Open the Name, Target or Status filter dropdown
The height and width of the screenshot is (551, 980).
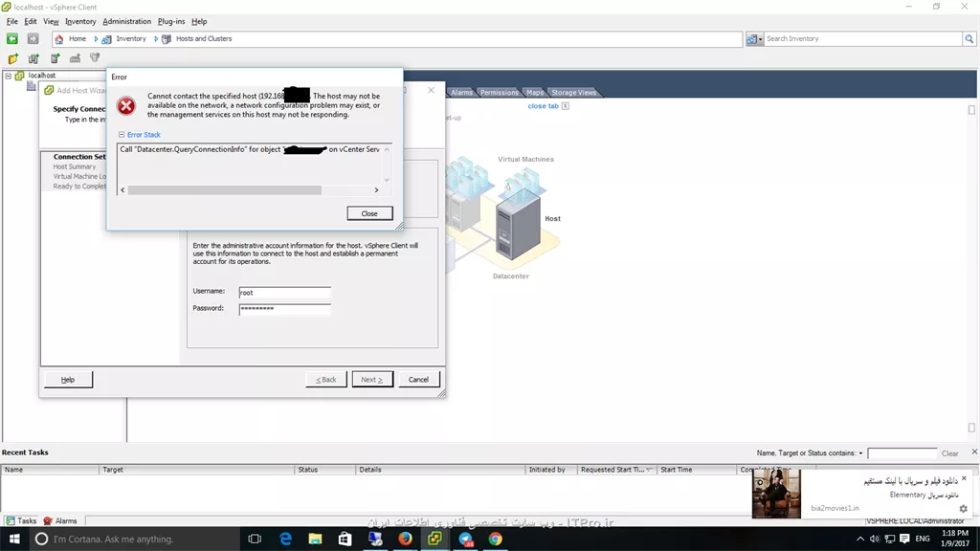click(860, 452)
